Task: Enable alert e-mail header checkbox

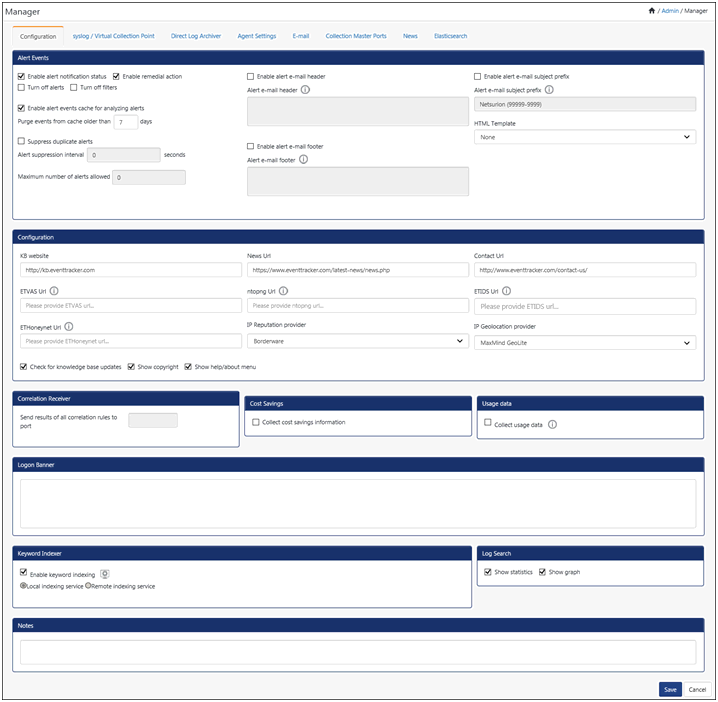Action: (x=250, y=76)
